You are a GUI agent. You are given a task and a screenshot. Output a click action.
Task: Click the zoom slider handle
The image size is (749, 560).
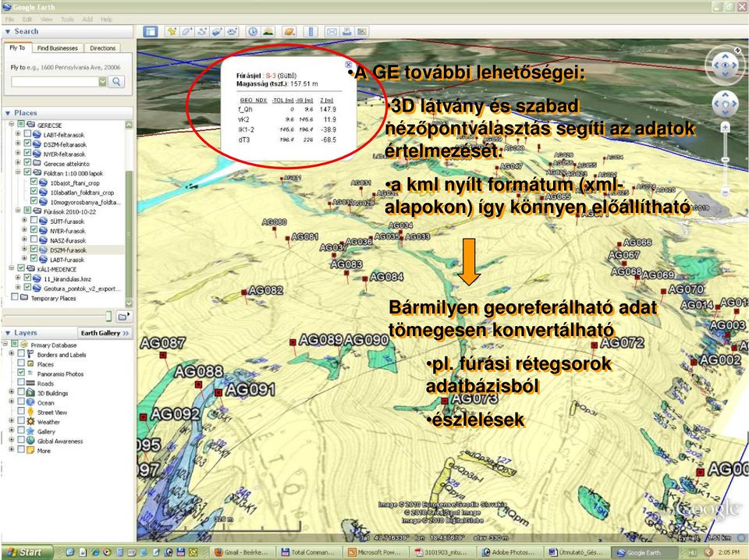click(x=725, y=159)
